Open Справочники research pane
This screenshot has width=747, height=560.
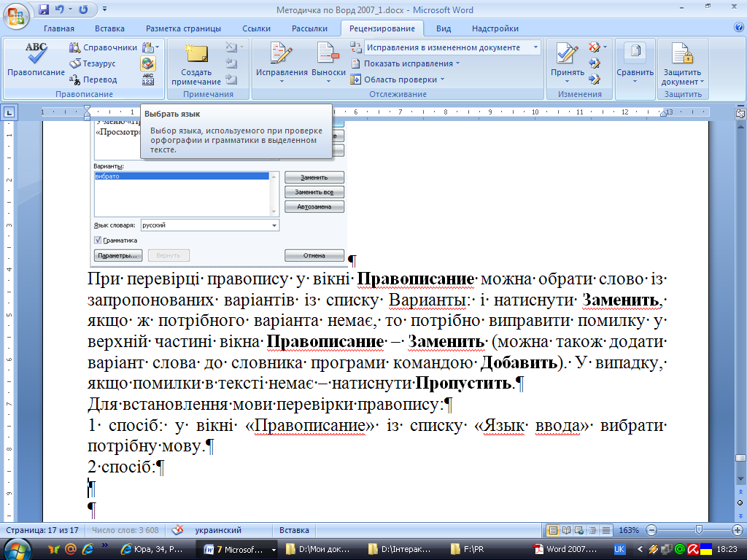(x=104, y=47)
